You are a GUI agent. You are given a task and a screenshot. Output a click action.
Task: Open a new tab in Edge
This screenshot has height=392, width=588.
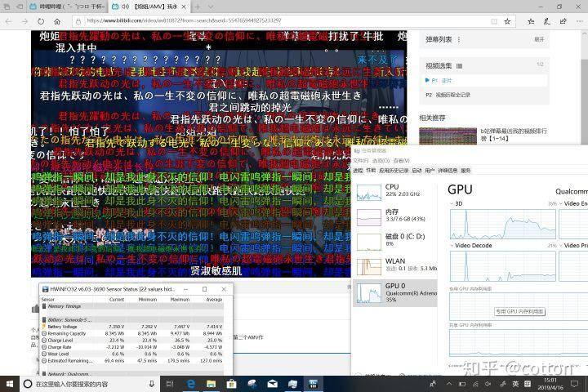tap(198, 7)
